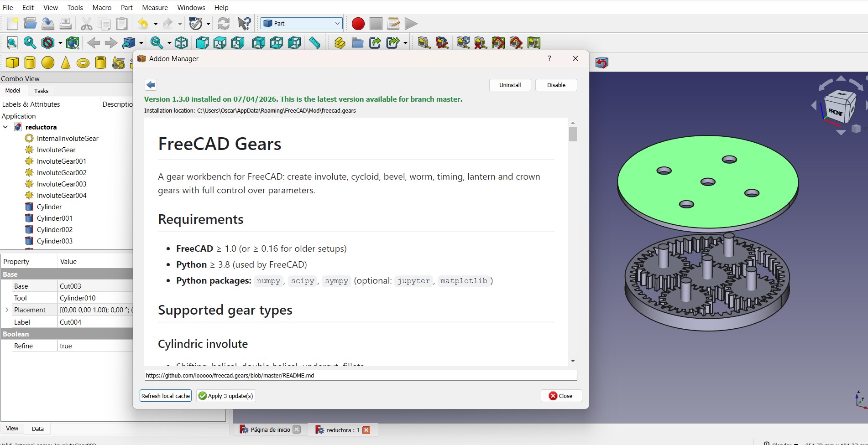Refresh the document view

click(224, 23)
